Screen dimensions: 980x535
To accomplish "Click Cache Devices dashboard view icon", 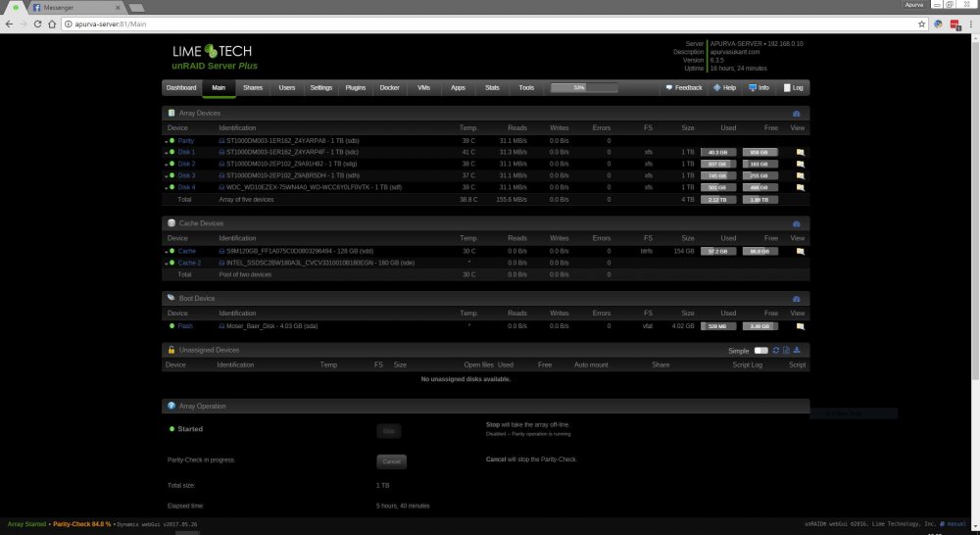I will (796, 223).
